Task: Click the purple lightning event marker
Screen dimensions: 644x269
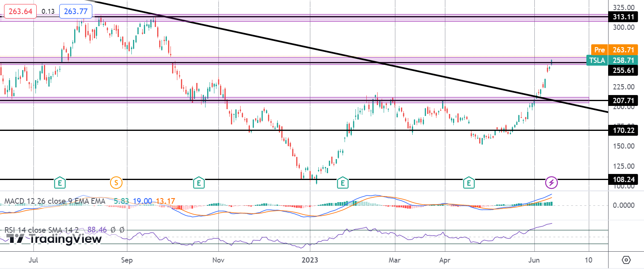Action: (x=551, y=182)
